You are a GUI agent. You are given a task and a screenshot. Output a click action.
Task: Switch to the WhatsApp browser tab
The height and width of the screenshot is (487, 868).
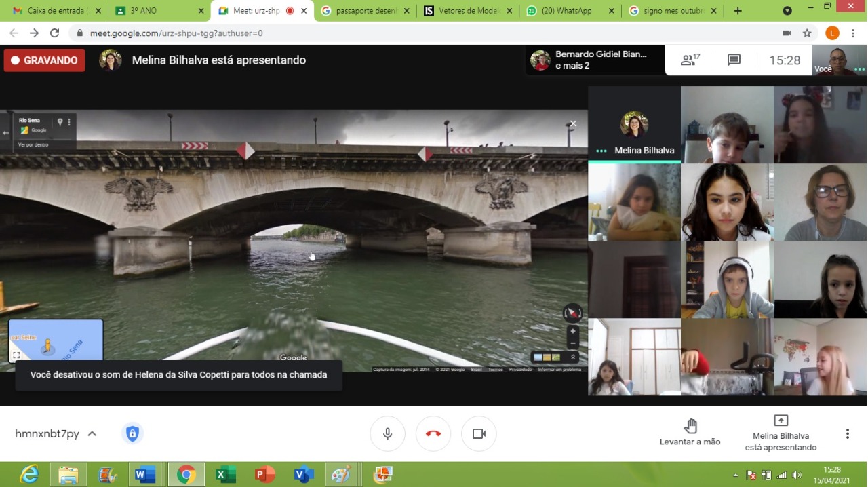(571, 11)
